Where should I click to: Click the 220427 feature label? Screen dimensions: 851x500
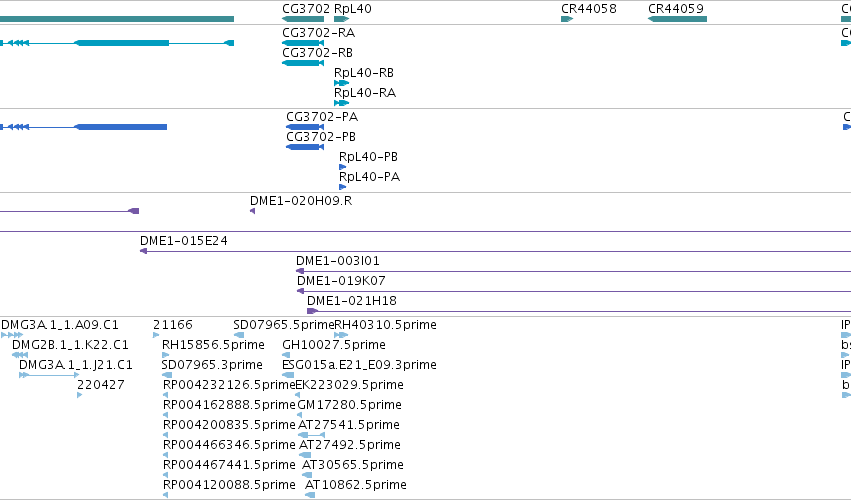pos(101,385)
